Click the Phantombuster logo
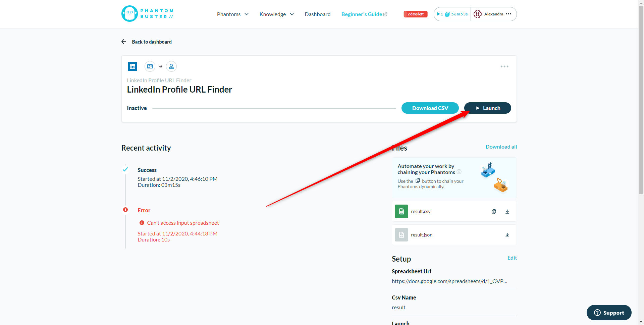 (x=147, y=14)
